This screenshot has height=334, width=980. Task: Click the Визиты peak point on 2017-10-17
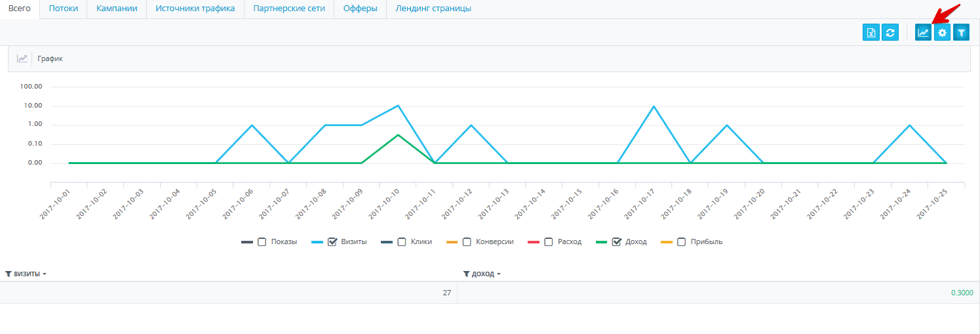coord(654,106)
